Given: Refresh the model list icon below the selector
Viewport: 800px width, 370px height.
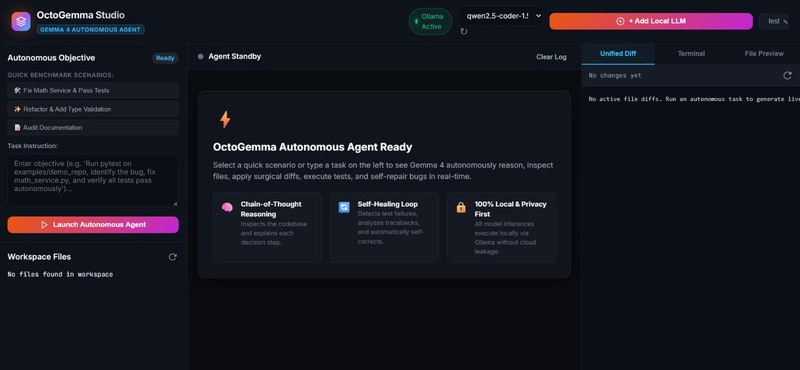Looking at the screenshot, I should (x=464, y=32).
